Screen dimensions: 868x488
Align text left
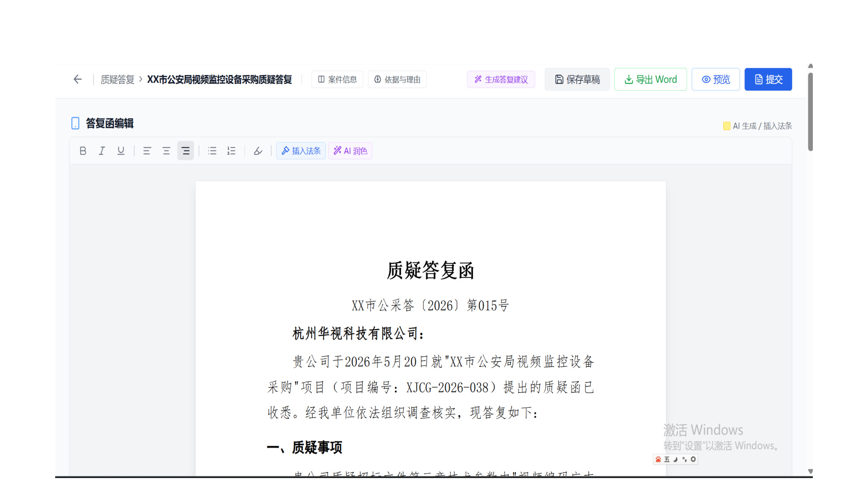[x=147, y=151]
